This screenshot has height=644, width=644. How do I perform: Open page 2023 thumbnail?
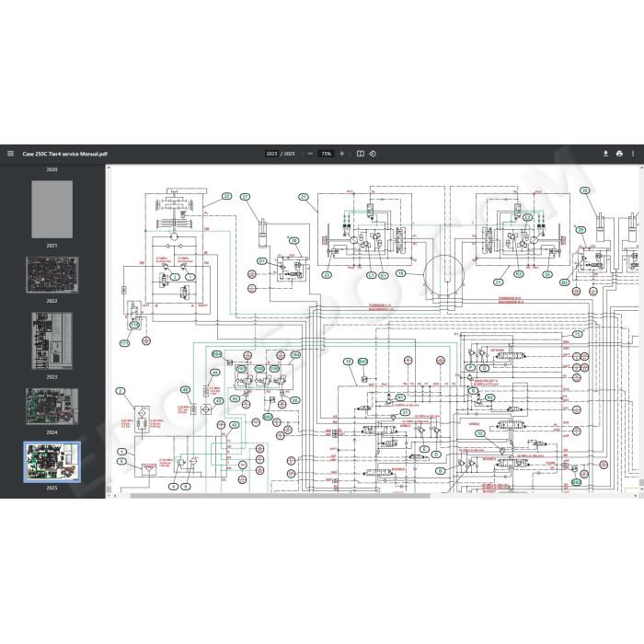coord(52,407)
